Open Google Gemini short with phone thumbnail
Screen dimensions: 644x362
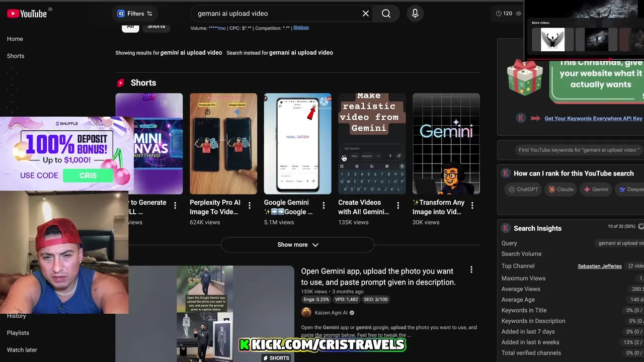pos(298,143)
